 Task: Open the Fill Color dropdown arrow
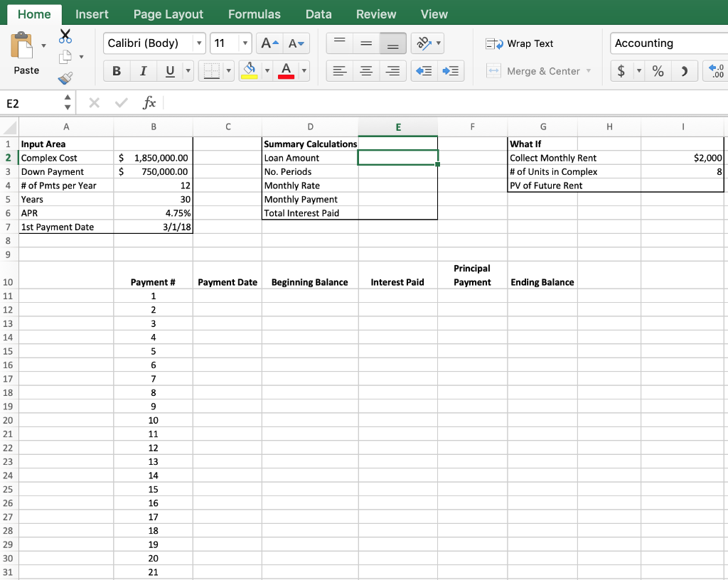[267, 70]
